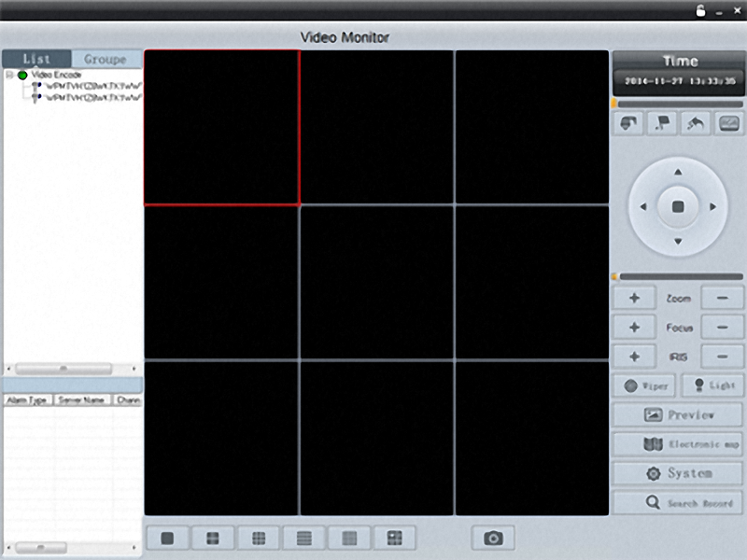Click the flag icon button below Time

click(662, 124)
